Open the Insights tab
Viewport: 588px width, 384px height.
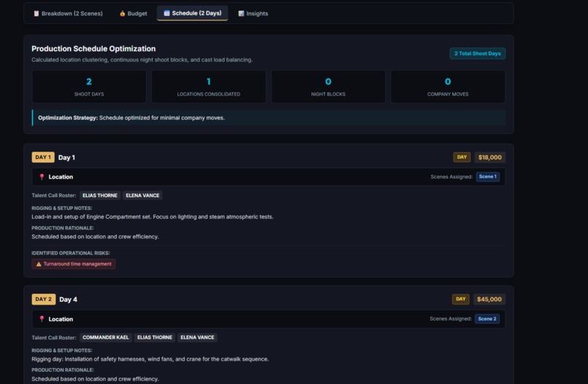(x=253, y=14)
